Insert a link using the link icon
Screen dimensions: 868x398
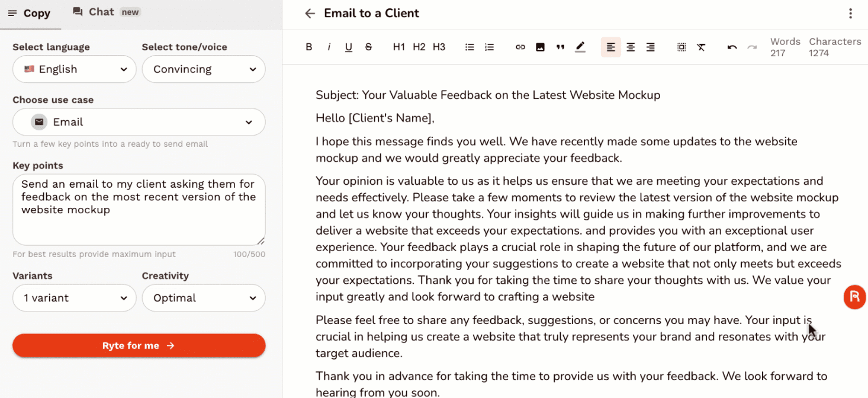[x=520, y=47]
